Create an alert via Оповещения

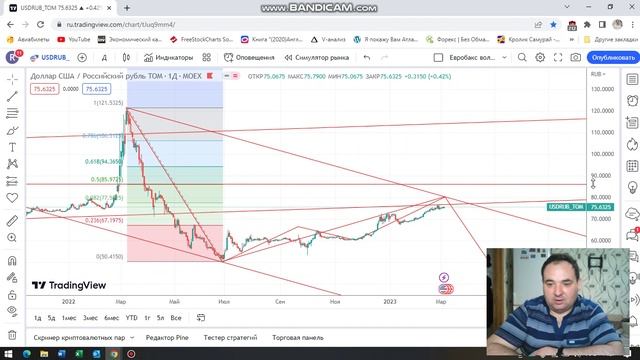click(249, 58)
